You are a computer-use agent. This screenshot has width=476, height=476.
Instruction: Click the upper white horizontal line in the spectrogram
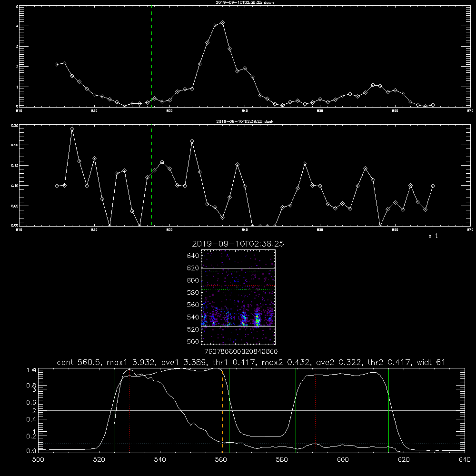click(x=238, y=268)
